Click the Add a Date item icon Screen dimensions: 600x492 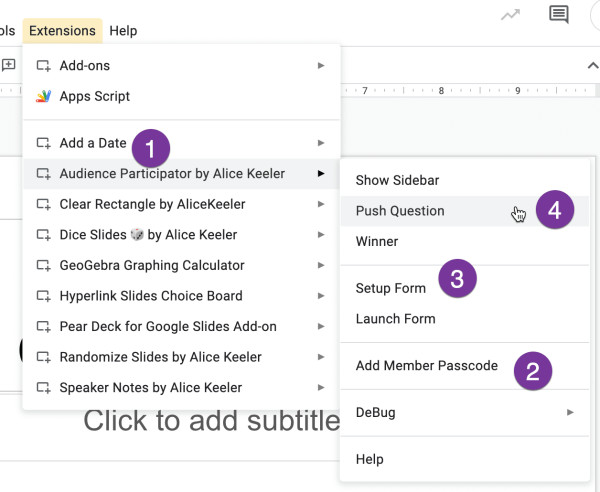(43, 143)
